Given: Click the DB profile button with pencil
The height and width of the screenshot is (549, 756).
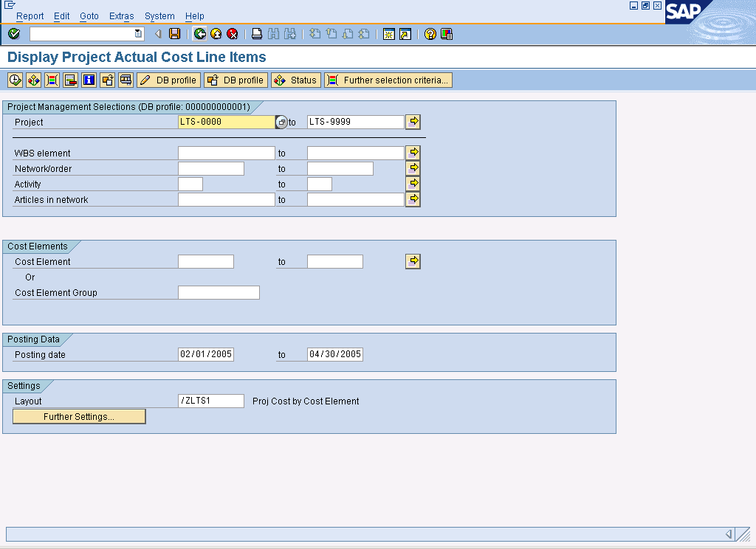Looking at the screenshot, I should pyautogui.click(x=168, y=80).
